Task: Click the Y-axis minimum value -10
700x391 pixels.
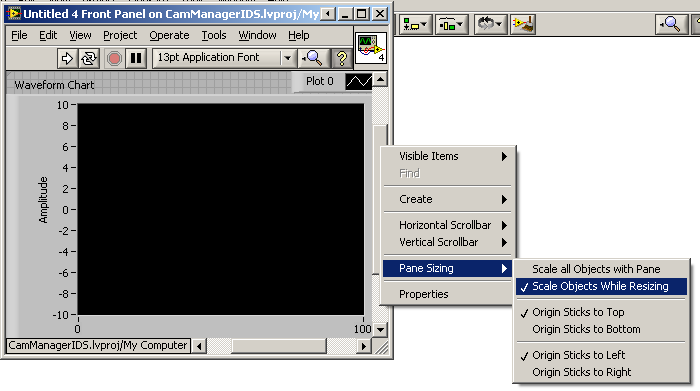Action: coord(61,315)
